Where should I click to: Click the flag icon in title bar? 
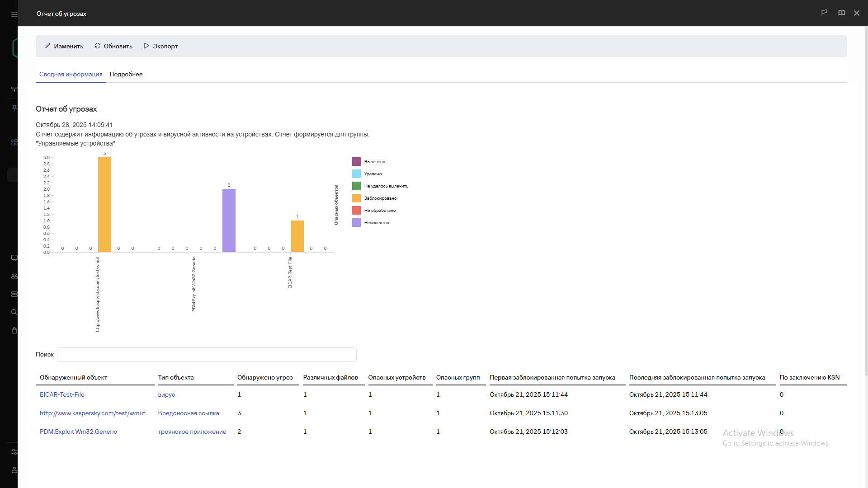tap(824, 13)
